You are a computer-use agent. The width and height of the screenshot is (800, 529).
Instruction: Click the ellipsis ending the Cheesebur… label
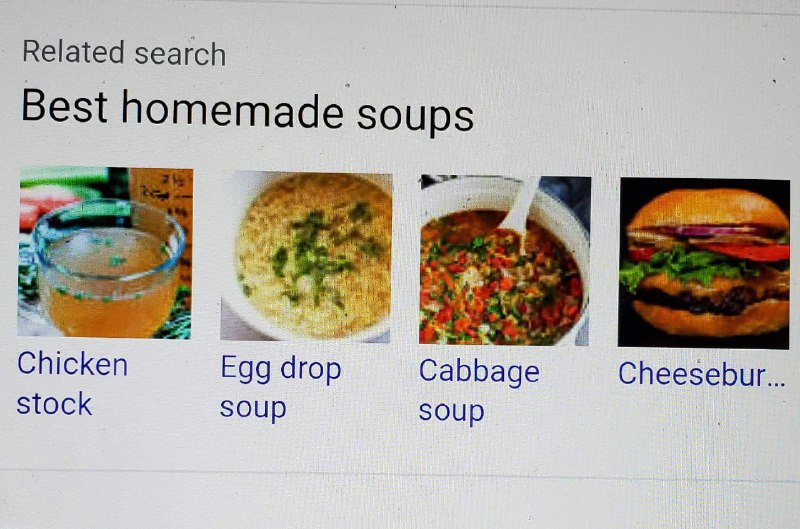coord(776,383)
